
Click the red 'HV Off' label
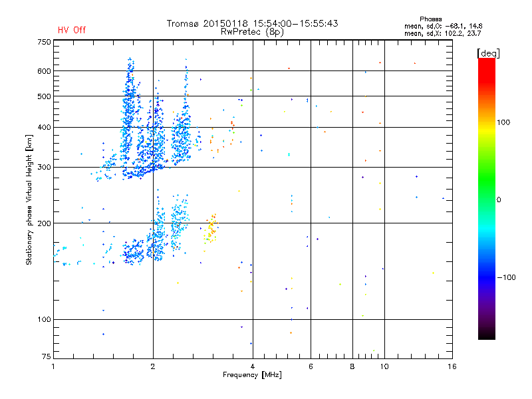(72, 30)
